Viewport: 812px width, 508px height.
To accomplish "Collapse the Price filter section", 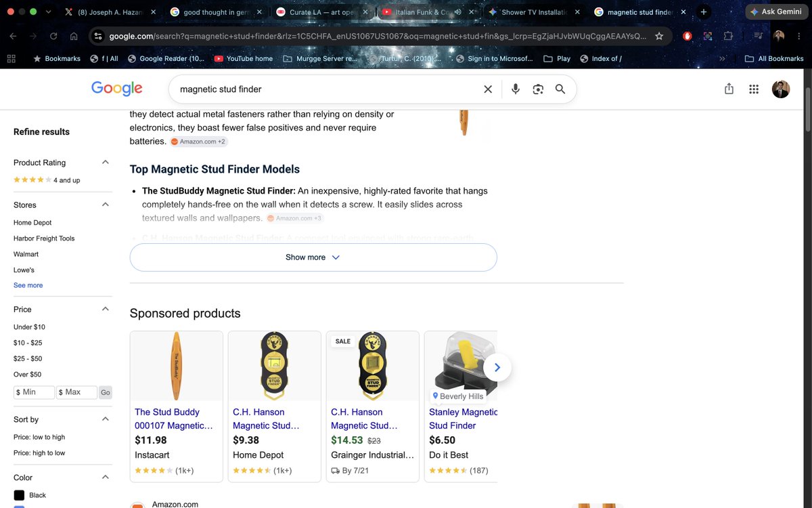I will point(105,309).
